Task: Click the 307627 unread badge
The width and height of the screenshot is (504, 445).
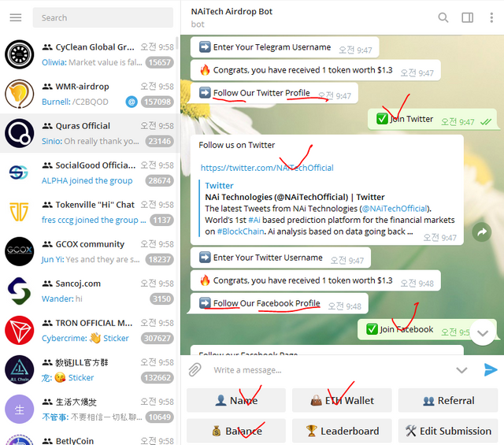Action: click(157, 338)
